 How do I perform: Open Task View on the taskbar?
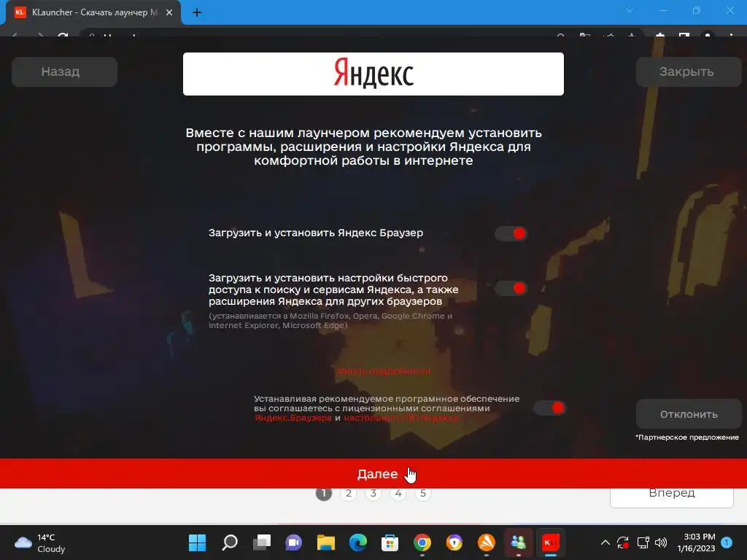tap(262, 542)
